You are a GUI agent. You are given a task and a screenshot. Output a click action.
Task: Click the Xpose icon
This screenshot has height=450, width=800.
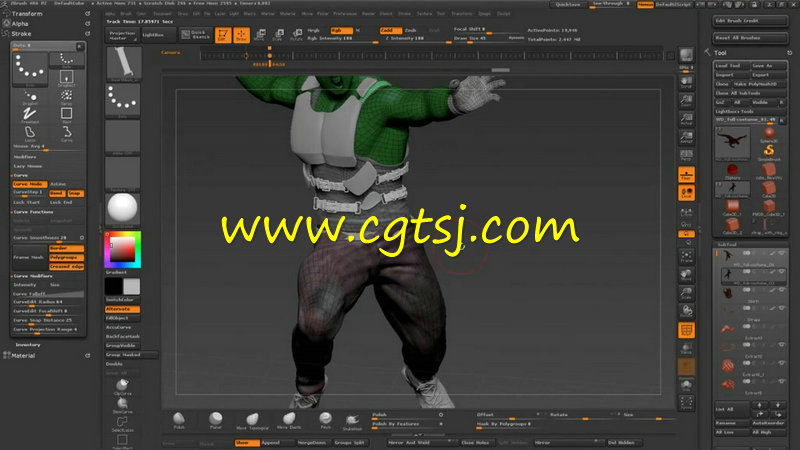[686, 403]
